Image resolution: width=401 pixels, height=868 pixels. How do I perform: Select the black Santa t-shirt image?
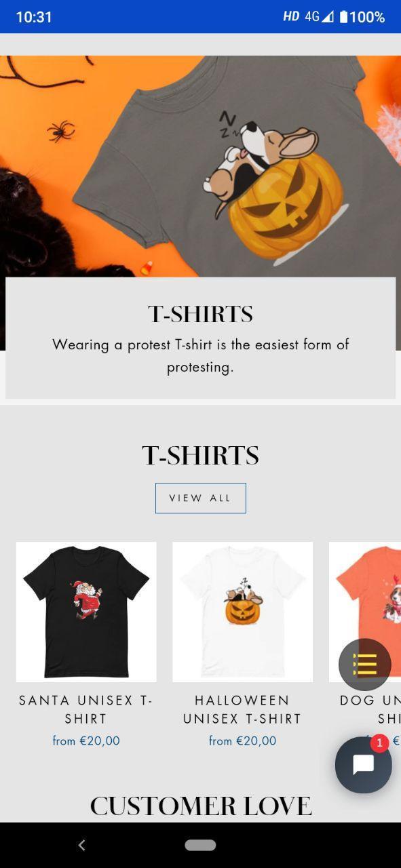[x=86, y=612]
